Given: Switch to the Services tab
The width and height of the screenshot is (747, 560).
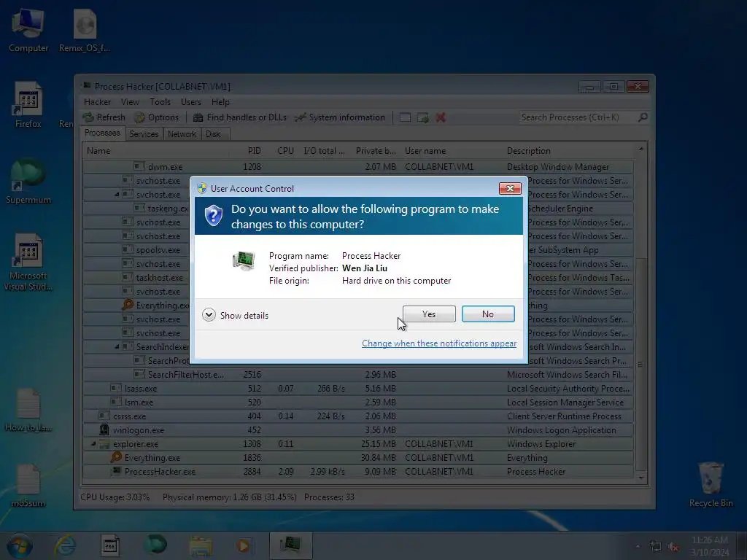Looking at the screenshot, I should click(144, 134).
